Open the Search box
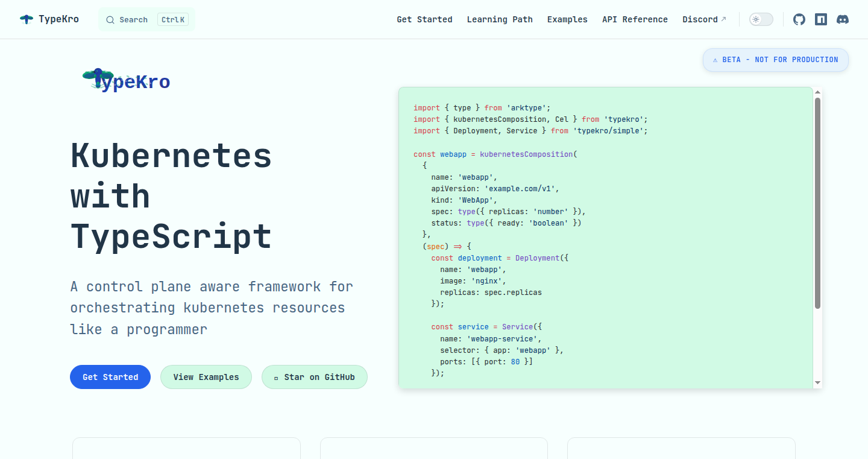Viewport: 868px width, 459px height. point(147,19)
